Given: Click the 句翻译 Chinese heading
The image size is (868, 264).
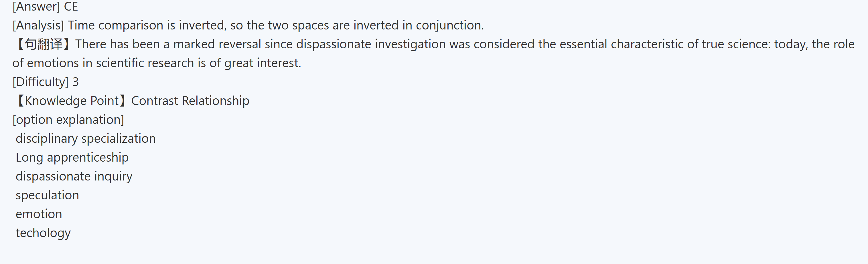Looking at the screenshot, I should tap(44, 44).
